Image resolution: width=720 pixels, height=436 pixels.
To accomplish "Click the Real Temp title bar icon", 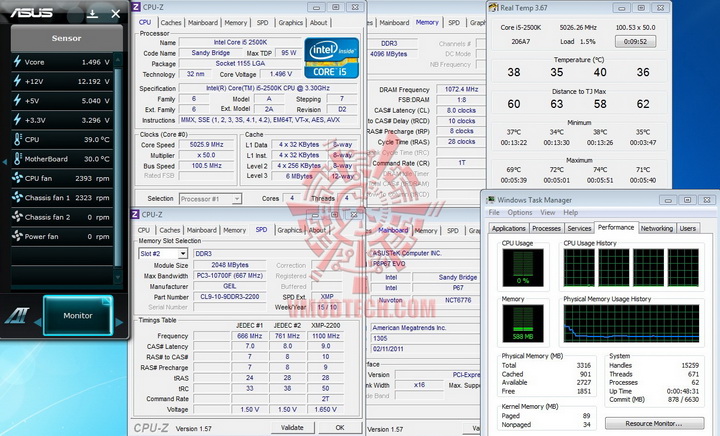I will [494, 7].
